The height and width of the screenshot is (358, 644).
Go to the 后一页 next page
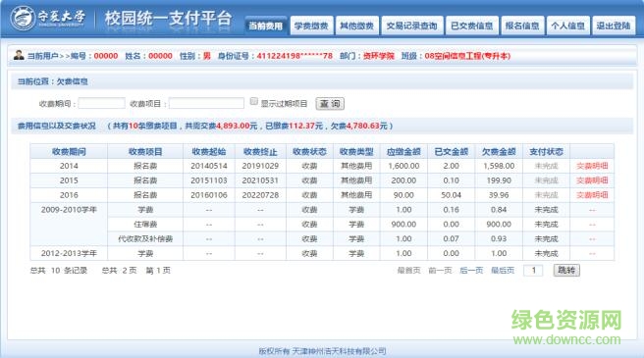471,270
